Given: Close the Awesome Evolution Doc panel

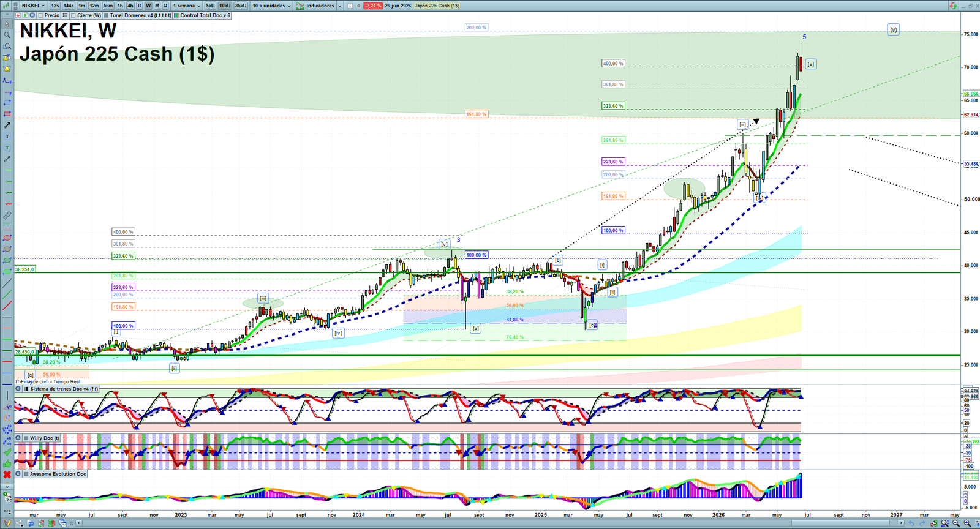Looking at the screenshot, I should pos(18,474).
